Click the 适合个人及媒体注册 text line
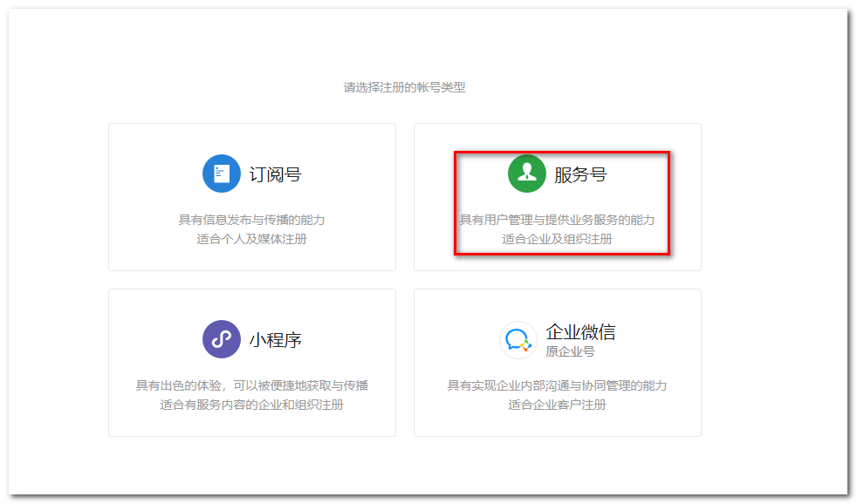The height and width of the screenshot is (504, 857). [x=251, y=239]
